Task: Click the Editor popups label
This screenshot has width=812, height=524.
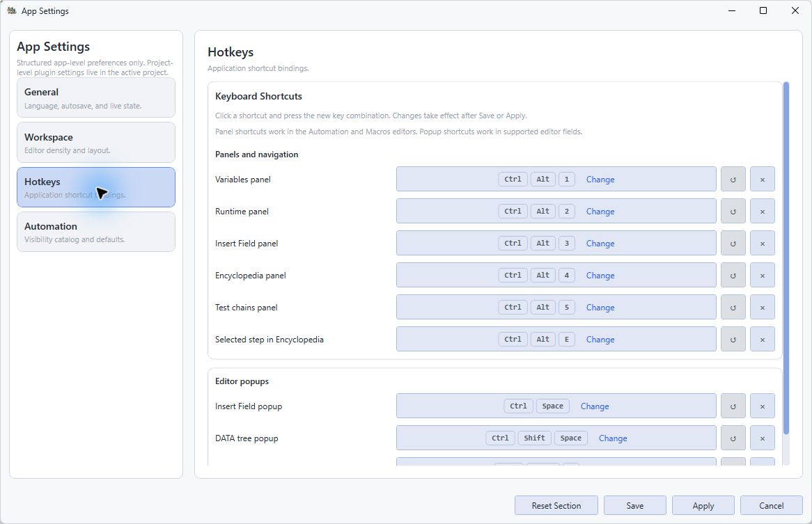Action: tap(242, 381)
